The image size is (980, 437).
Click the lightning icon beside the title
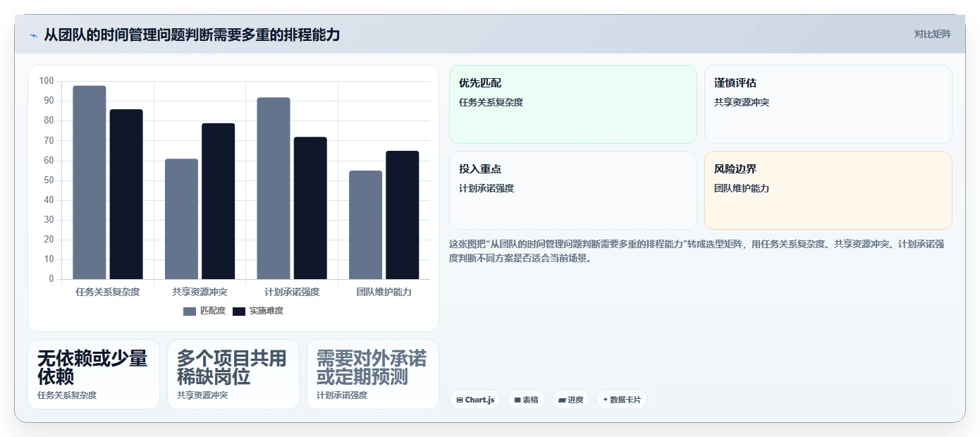(x=33, y=35)
